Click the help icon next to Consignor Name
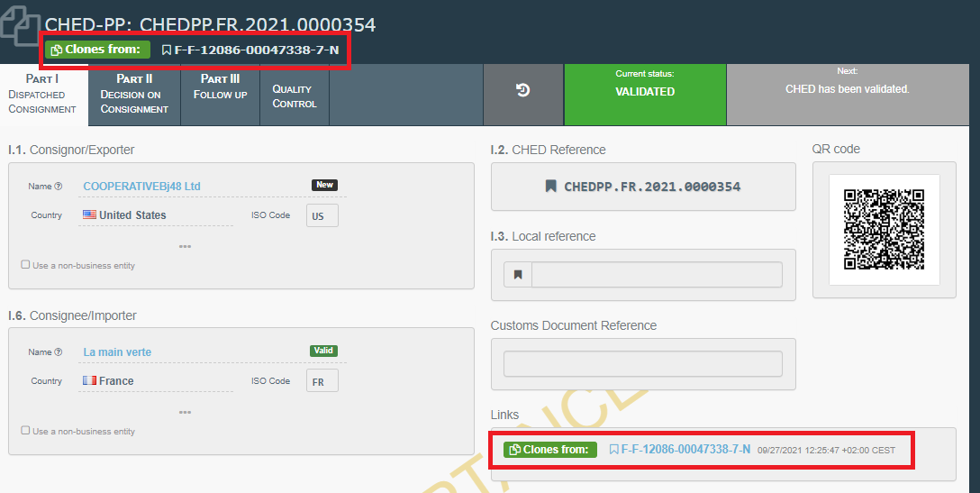This screenshot has height=493, width=980. click(59, 187)
